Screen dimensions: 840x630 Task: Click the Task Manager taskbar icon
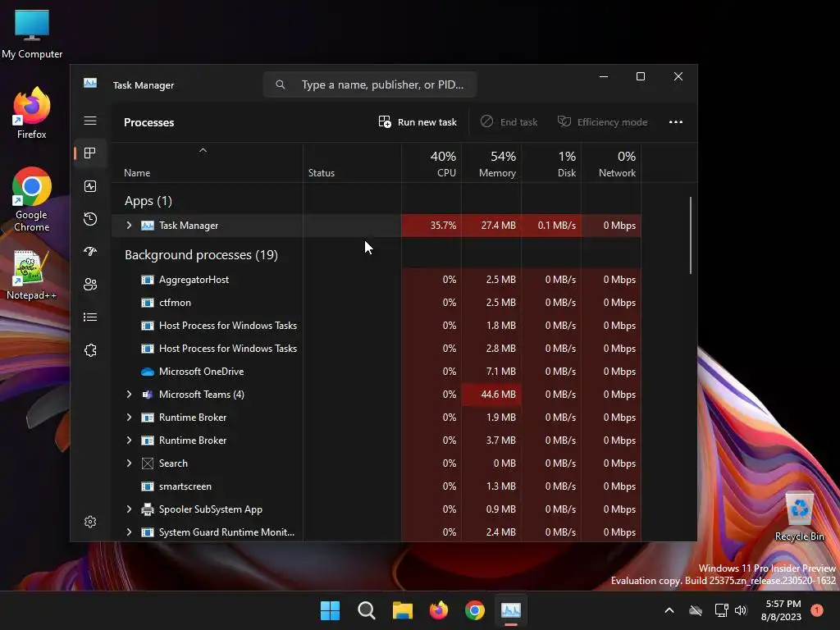point(510,610)
